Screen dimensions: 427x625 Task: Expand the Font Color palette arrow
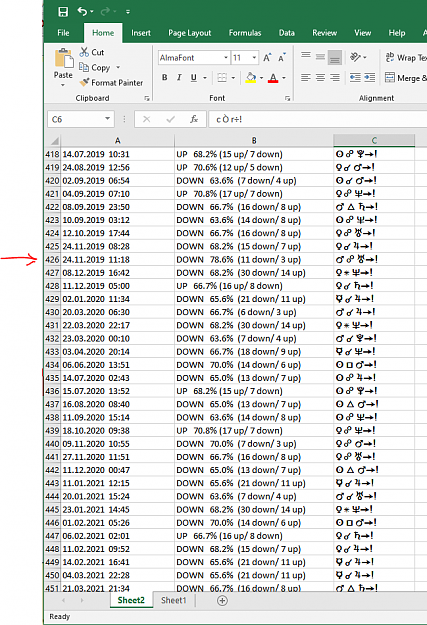click(x=284, y=78)
